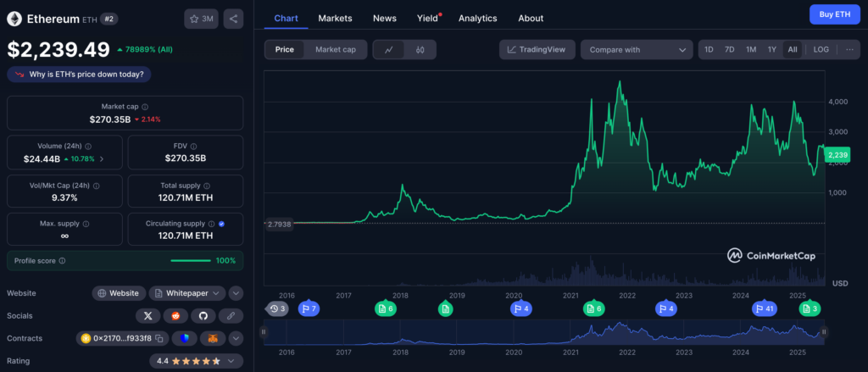Viewport: 868px width, 372px height.
Task: Click the Ethereum coin logo
Action: click(14, 19)
